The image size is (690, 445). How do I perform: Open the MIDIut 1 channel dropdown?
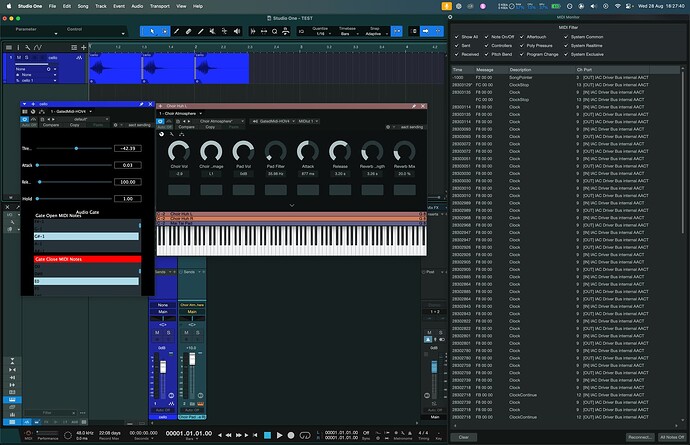tap(308, 121)
